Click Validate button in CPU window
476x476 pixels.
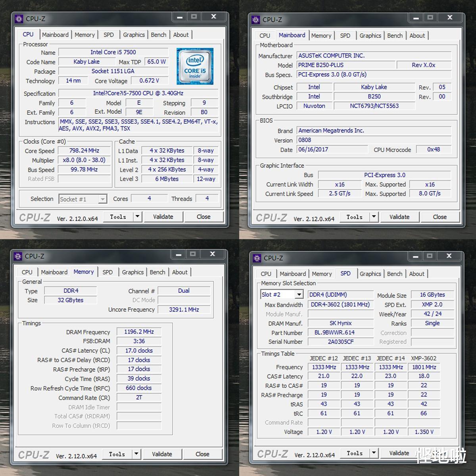click(163, 217)
